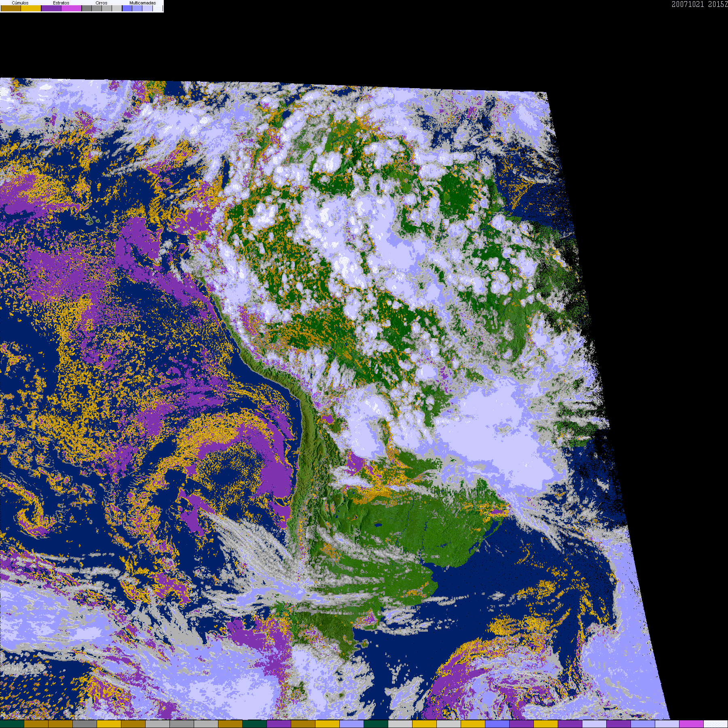Select the yellow Cúmulos legend swatch
The image size is (728, 728).
[x=31, y=8]
